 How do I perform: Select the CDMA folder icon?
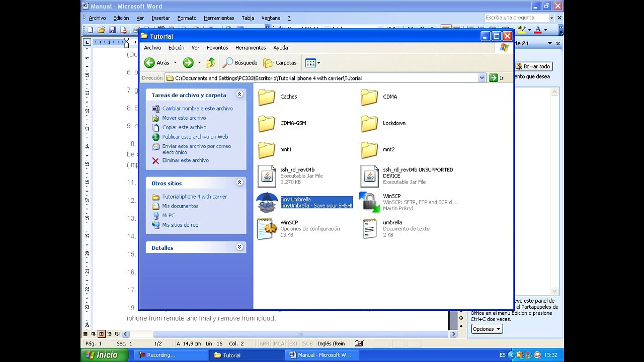click(369, 97)
